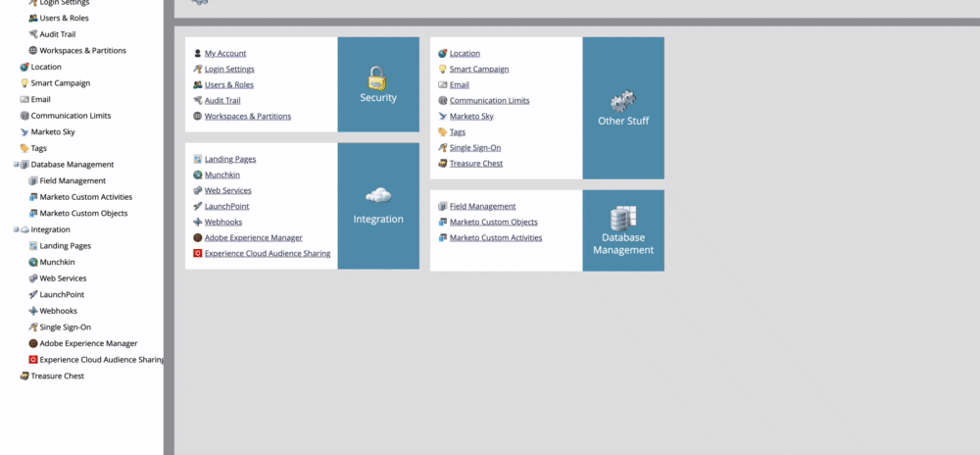Open Adobe Experience Manager link in Integration card
Screen dimensions: 980x455
254,237
